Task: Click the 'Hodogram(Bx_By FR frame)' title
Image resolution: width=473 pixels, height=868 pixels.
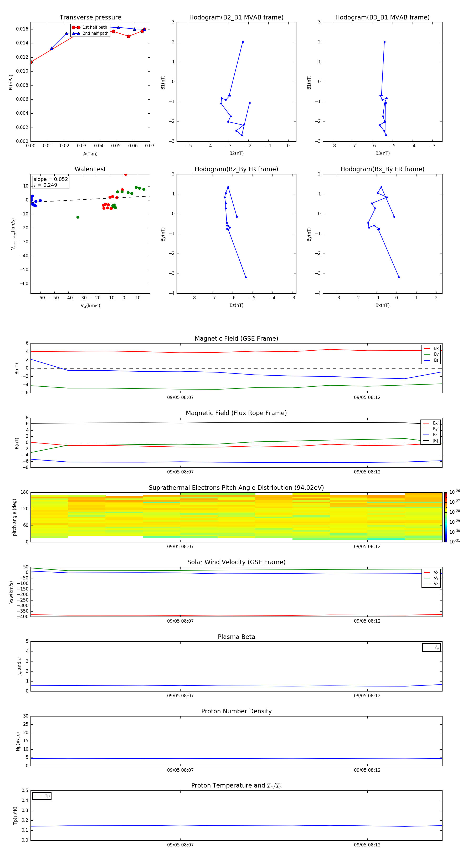Action: 382,169
